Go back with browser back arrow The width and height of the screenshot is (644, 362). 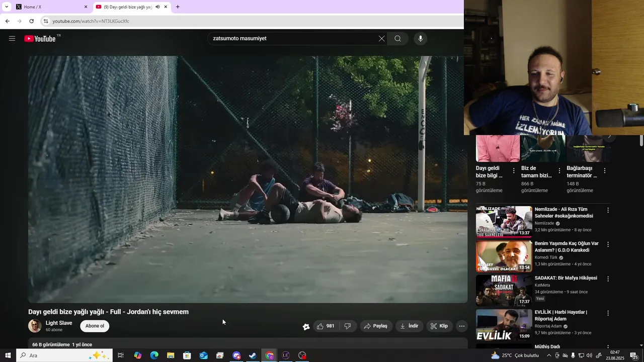pyautogui.click(x=7, y=21)
